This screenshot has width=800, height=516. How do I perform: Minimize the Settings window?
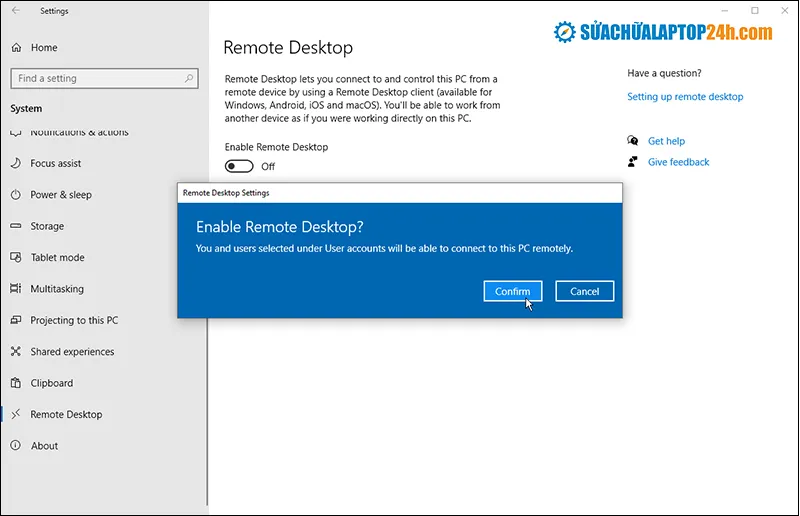pos(724,10)
